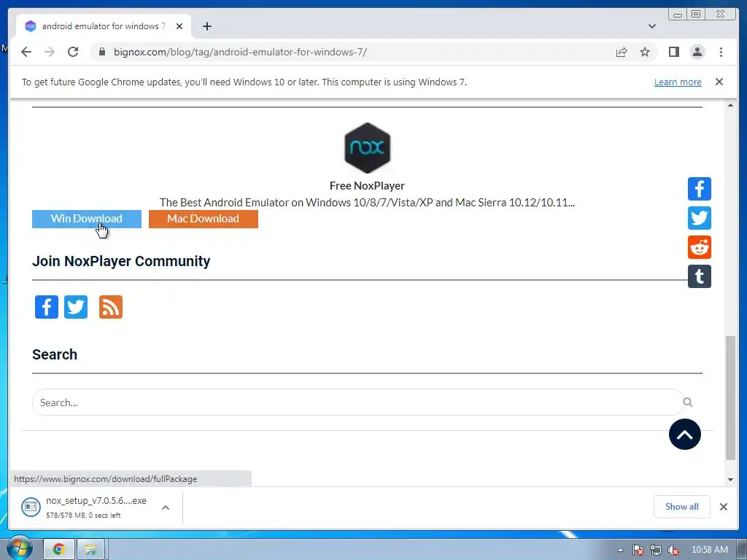
Task: Click the scrollbar down arrow
Action: pos(730,480)
